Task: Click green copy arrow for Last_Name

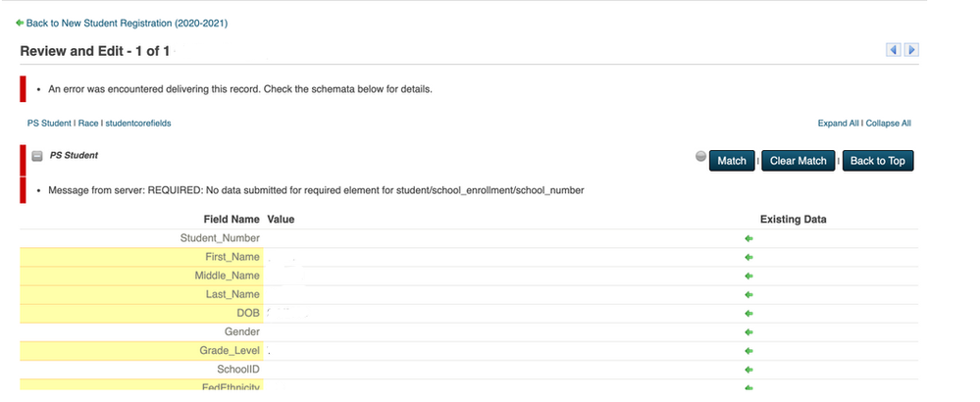Action: click(x=748, y=294)
